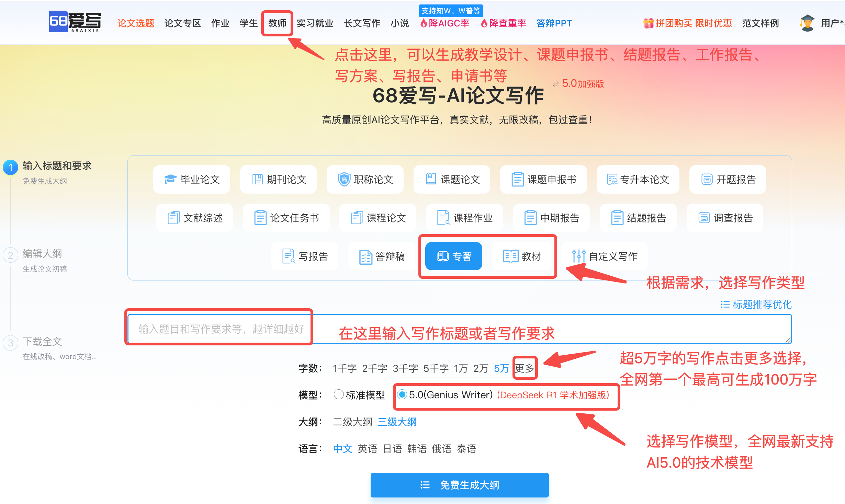This screenshot has height=504, width=845.
Task: Expand 更多 word count options
Action: click(525, 368)
